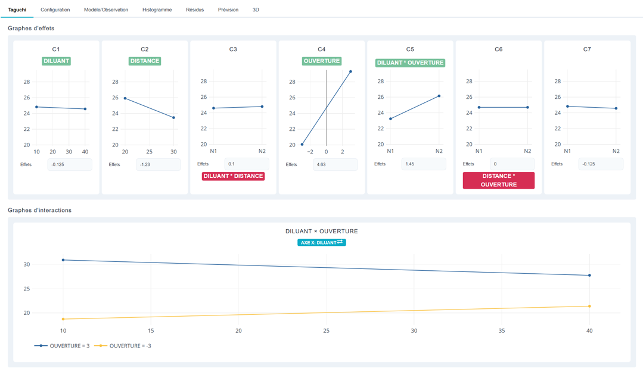Click the AXE X: DILUANT toggle badge
The width and height of the screenshot is (644, 370).
(x=322, y=242)
